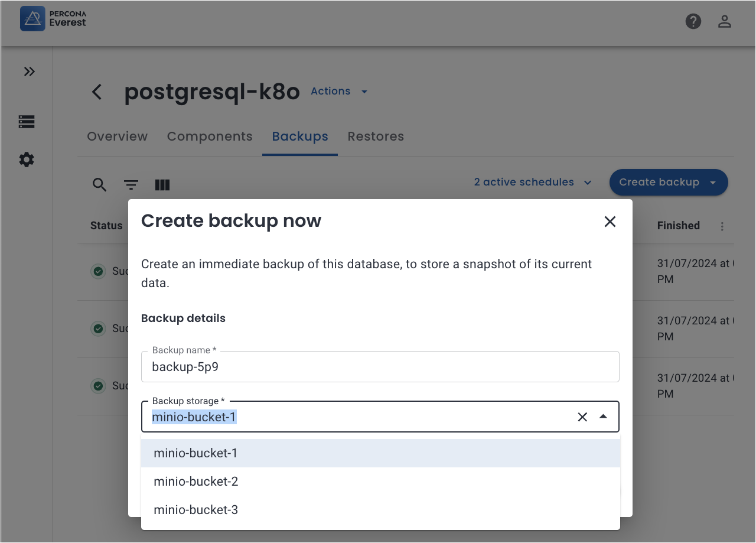Click the Percona Everest logo
756x543 pixels.
(x=53, y=18)
